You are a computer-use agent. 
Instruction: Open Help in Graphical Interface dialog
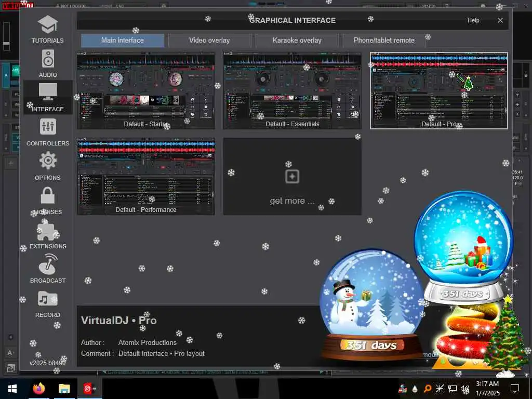click(x=473, y=20)
